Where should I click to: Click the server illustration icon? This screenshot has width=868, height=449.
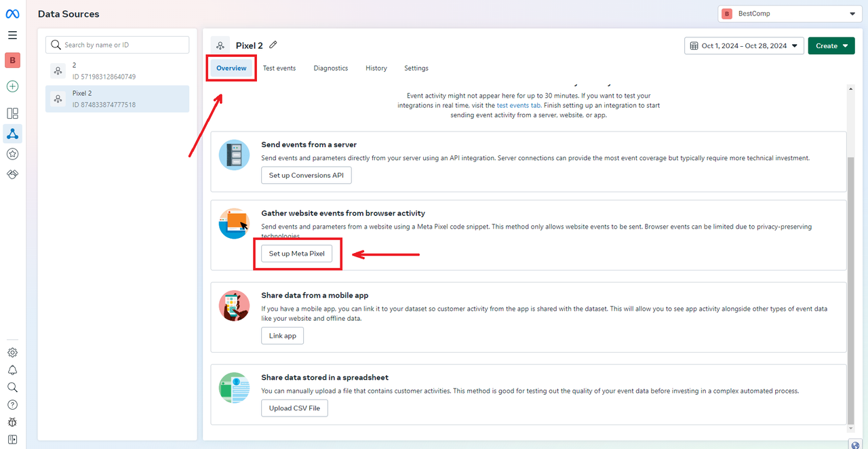234,155
